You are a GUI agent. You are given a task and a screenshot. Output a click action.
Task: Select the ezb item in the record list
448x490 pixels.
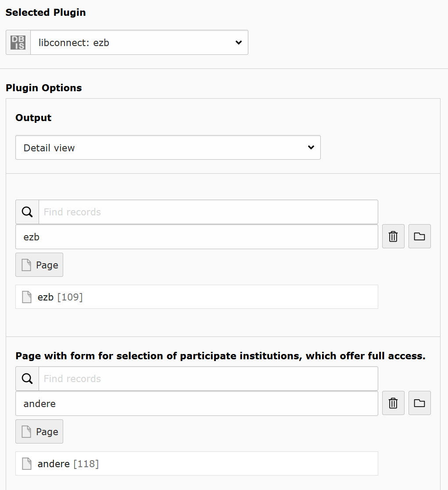point(197,237)
